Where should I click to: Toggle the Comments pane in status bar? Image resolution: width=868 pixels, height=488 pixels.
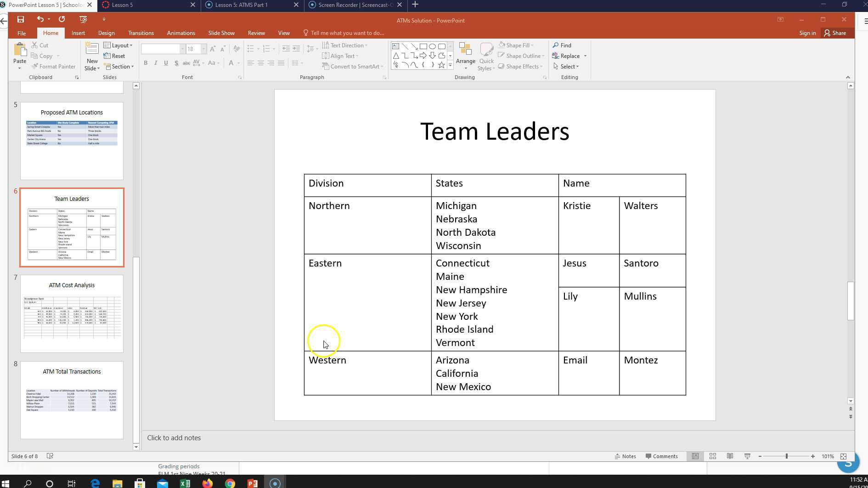tap(661, 456)
